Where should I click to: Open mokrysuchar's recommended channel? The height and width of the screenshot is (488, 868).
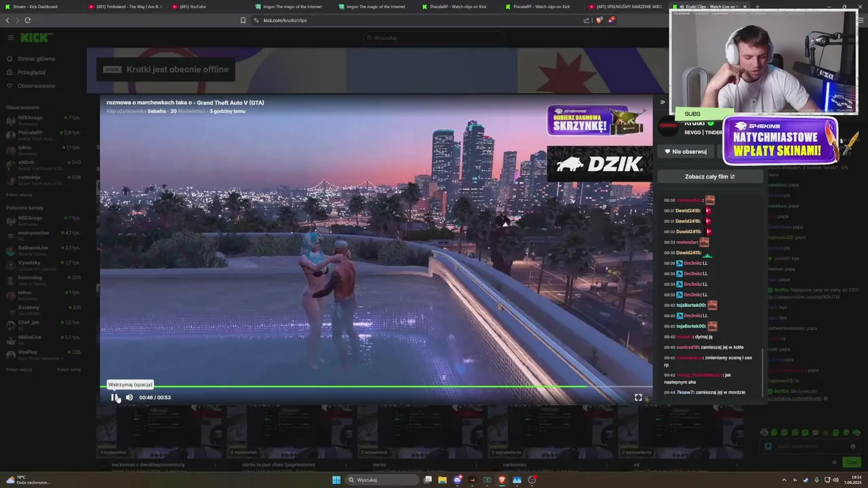[43, 235]
